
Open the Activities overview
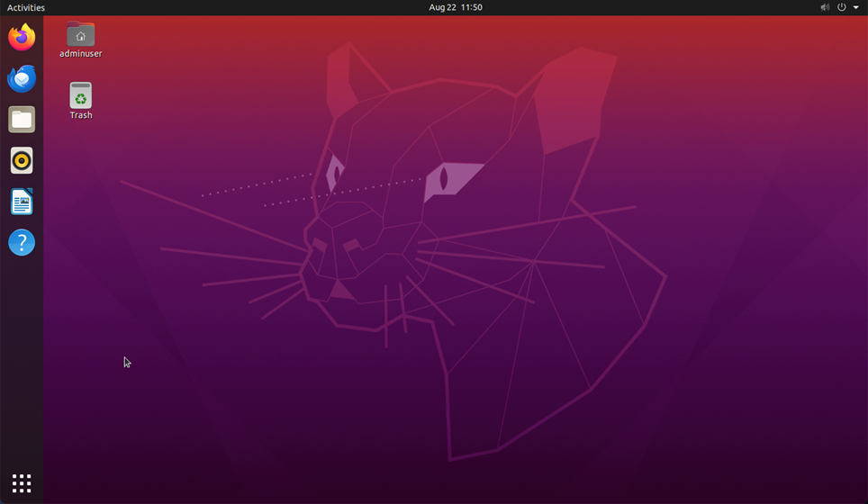pos(26,7)
